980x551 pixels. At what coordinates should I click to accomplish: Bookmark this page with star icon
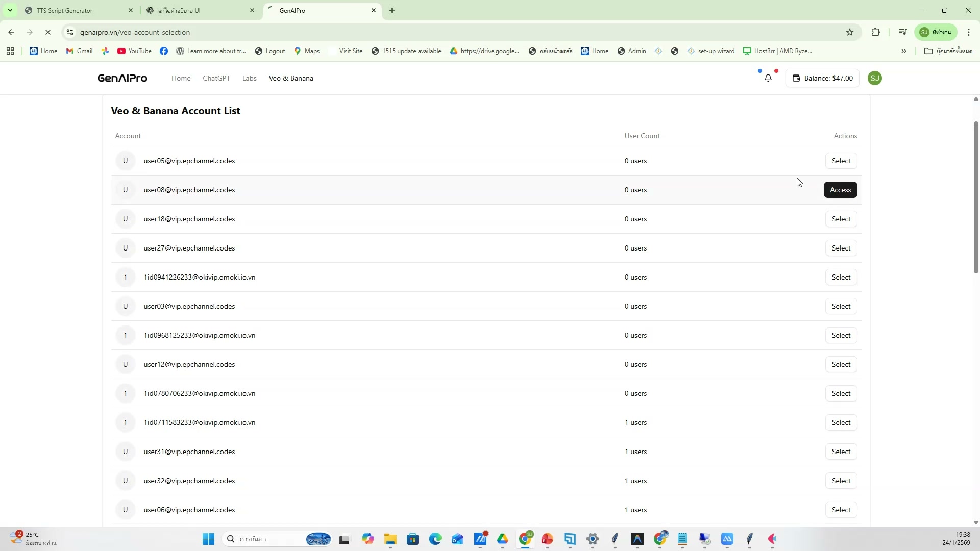tap(850, 32)
